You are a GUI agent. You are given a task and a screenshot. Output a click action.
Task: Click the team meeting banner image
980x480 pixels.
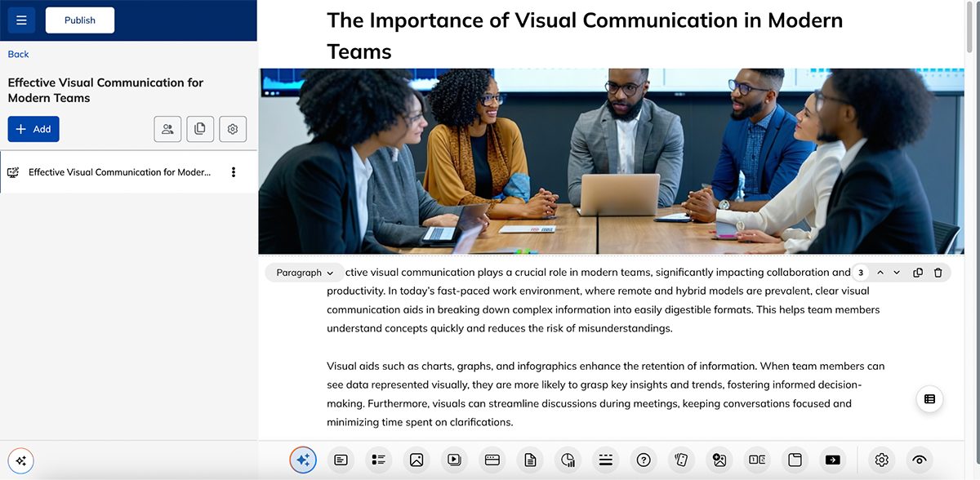point(611,162)
